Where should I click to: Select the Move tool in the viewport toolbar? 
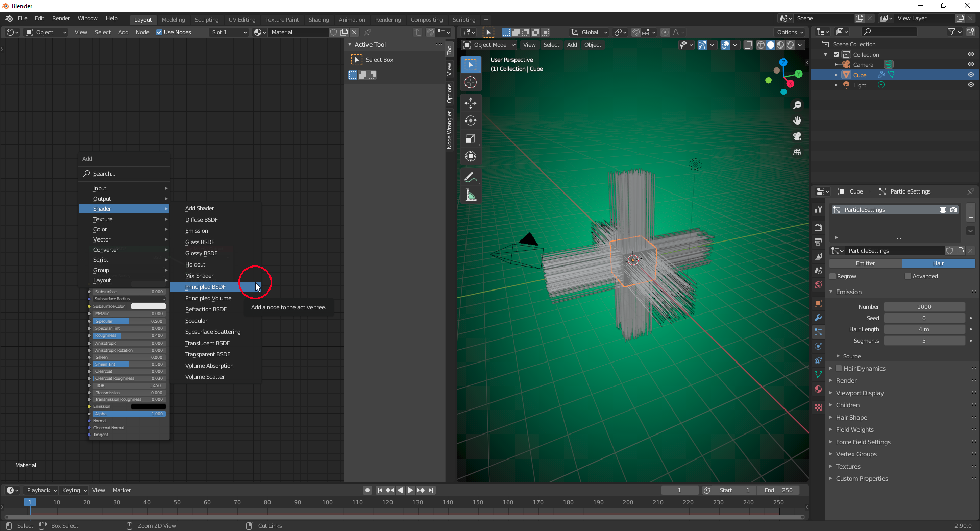(471, 103)
